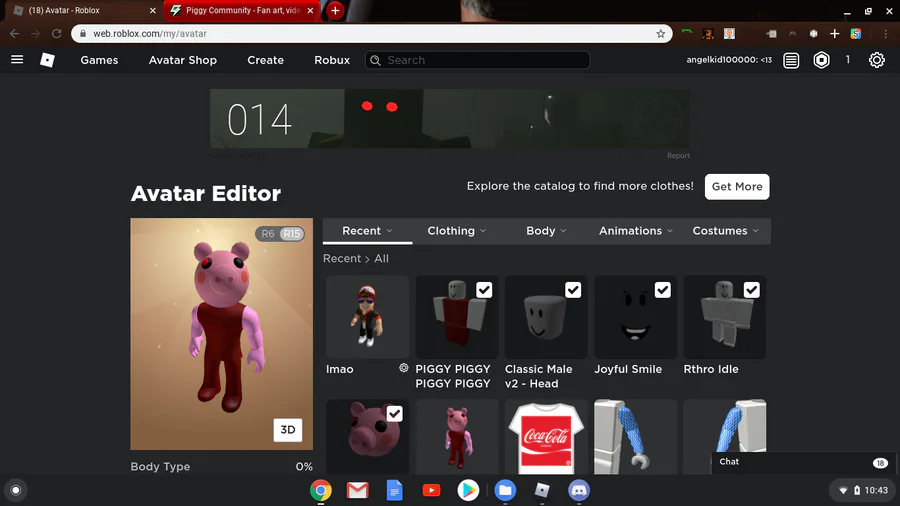
Task: Uncheck the Classic Male v2 - Head item
Action: 573,290
